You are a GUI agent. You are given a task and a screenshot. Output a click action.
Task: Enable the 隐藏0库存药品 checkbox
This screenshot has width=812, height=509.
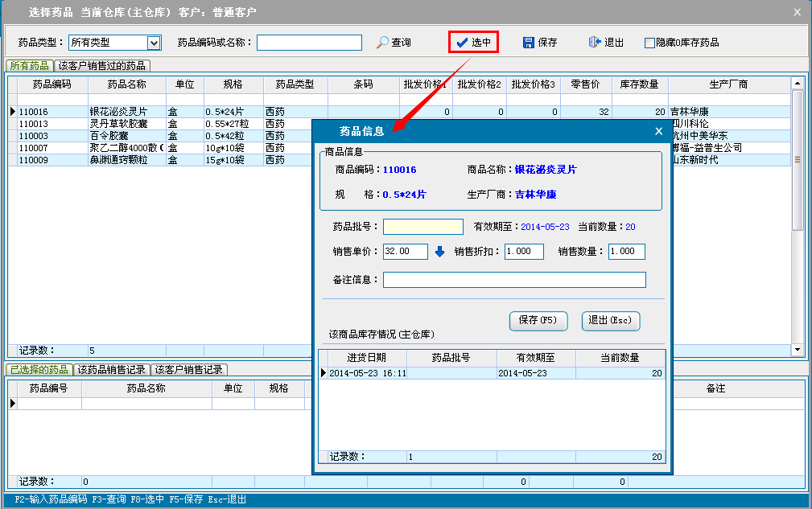coord(649,43)
